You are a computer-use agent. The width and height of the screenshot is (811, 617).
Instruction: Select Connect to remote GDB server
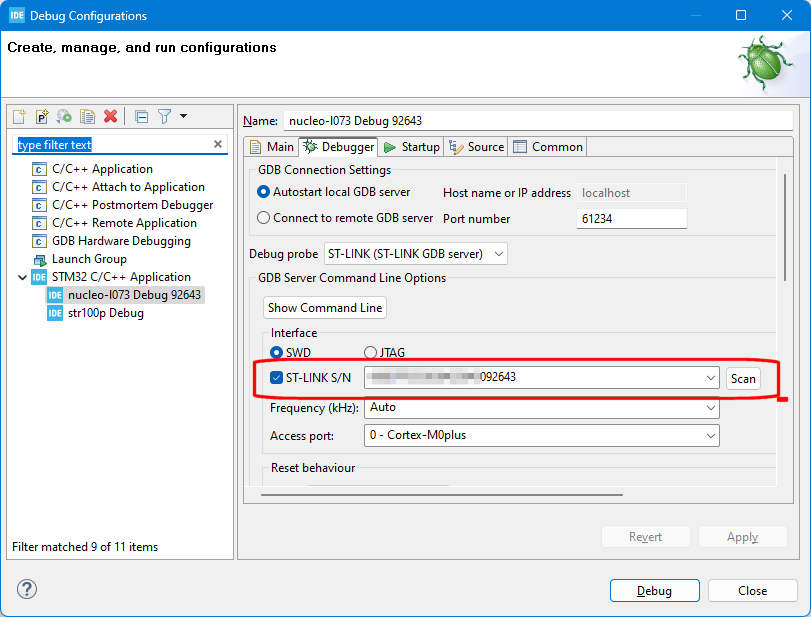point(345,218)
